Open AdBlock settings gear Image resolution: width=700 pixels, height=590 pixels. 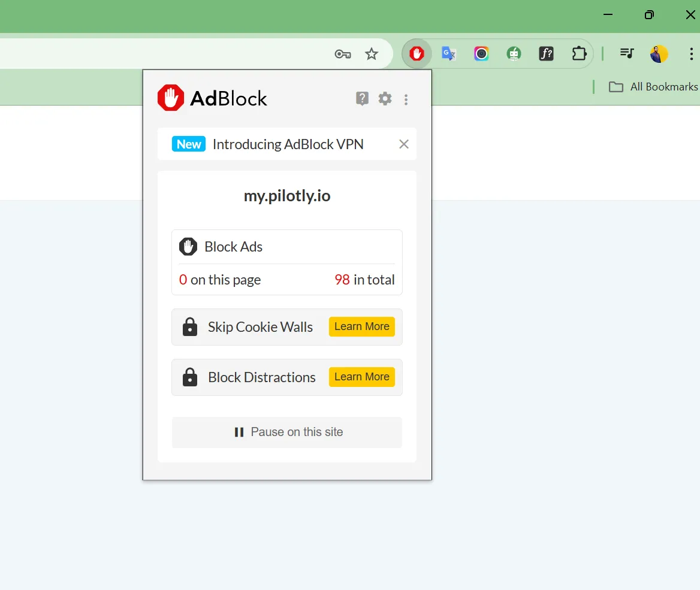click(x=385, y=99)
